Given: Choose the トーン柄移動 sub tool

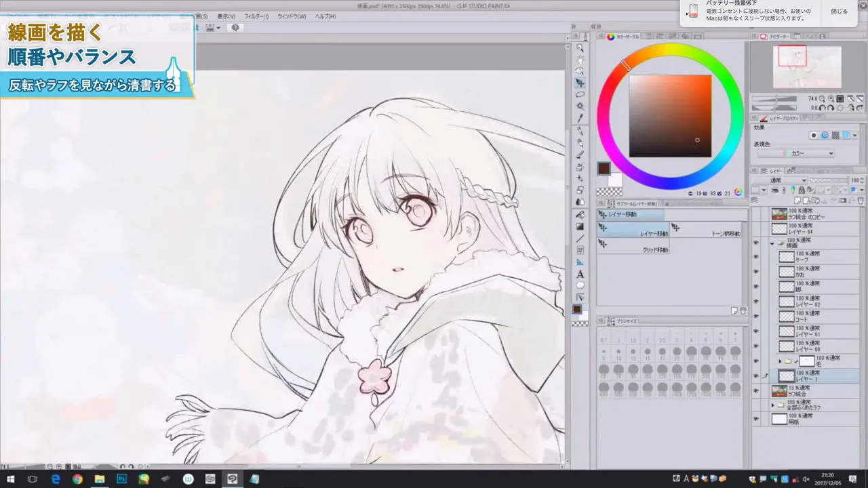Looking at the screenshot, I should (x=707, y=230).
